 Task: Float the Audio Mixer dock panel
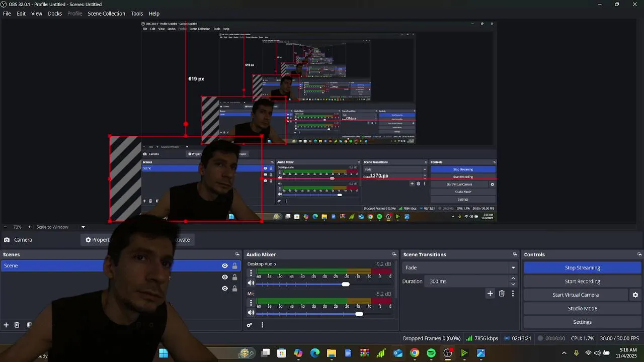click(394, 254)
